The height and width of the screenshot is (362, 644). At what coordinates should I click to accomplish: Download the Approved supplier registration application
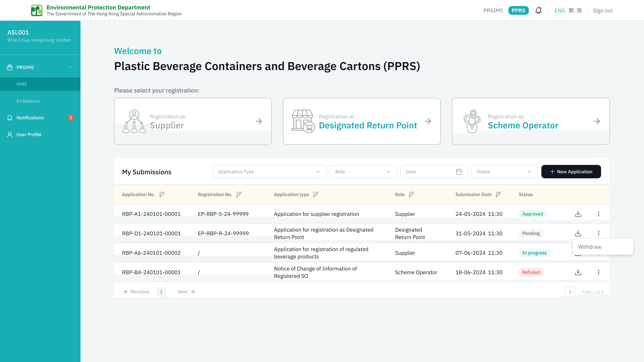[578, 214]
